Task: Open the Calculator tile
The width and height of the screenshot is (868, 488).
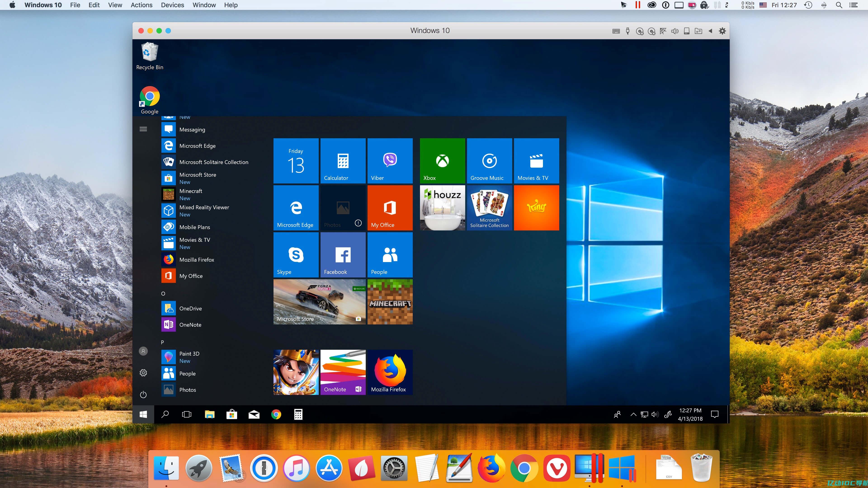Action: [x=343, y=160]
